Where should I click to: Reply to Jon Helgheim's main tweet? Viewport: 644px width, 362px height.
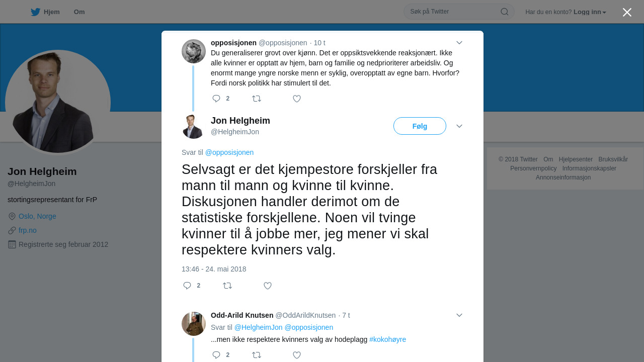(187, 286)
